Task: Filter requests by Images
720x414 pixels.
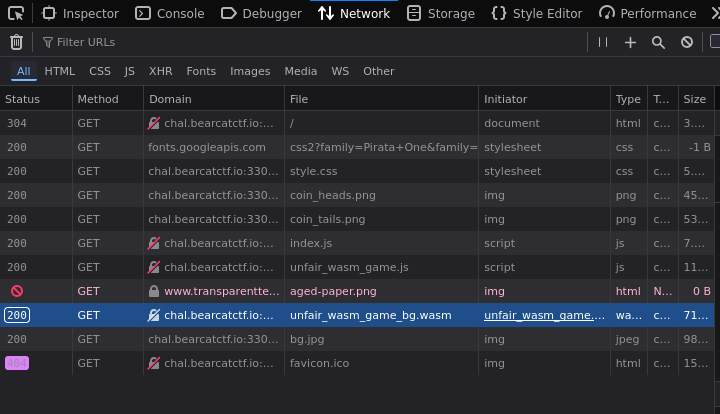Action: point(250,71)
